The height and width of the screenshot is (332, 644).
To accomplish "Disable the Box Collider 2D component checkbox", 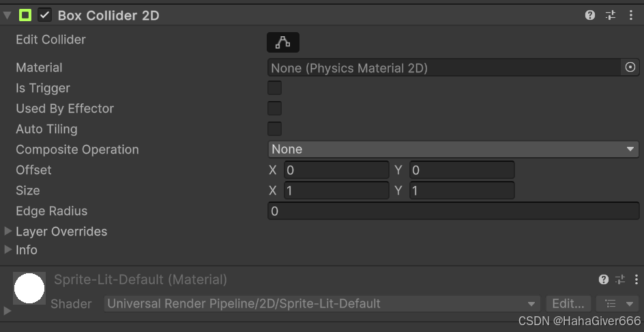I will coord(45,15).
